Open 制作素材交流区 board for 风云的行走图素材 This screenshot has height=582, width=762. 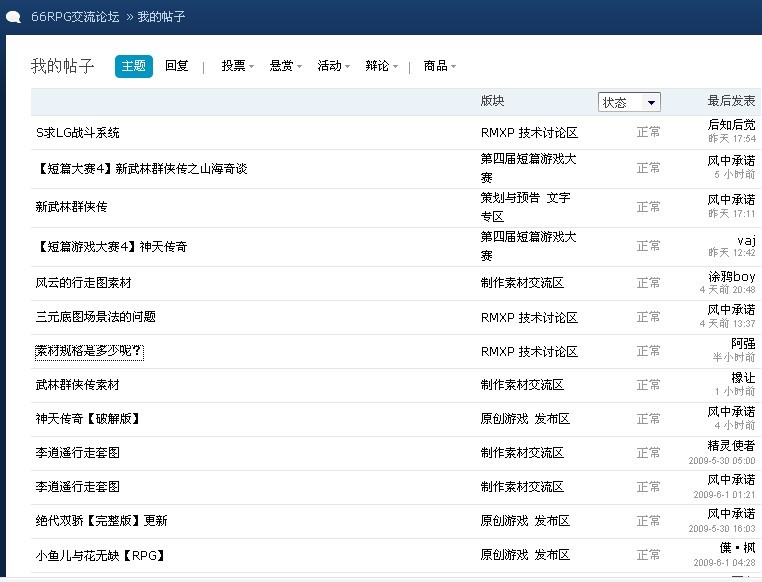pyautogui.click(x=522, y=283)
